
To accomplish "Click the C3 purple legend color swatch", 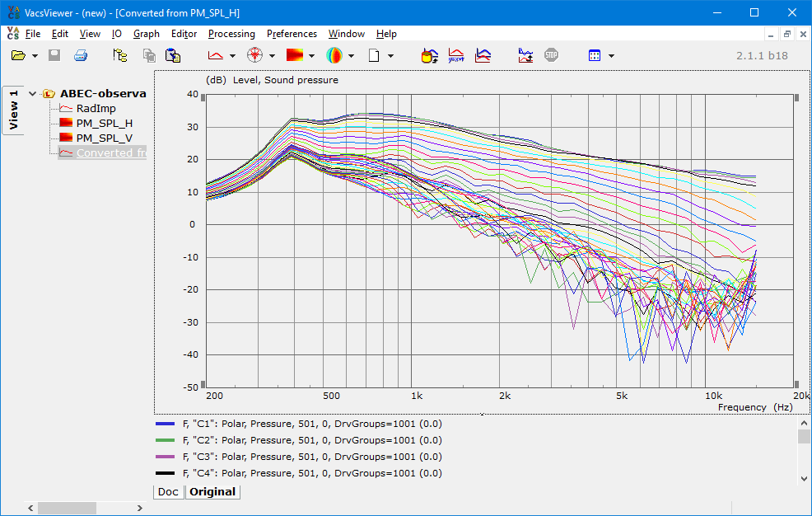I will click(x=166, y=457).
